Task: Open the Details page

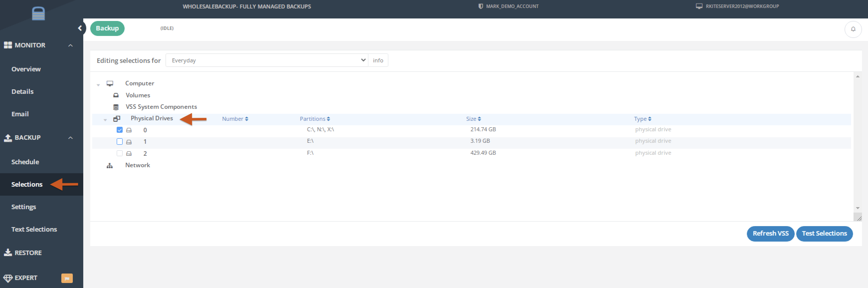Action: tap(22, 91)
